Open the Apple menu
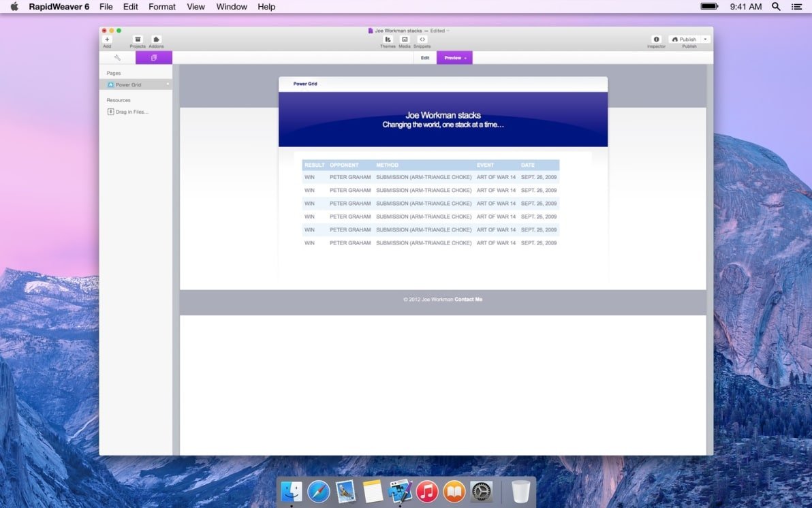 14,6
